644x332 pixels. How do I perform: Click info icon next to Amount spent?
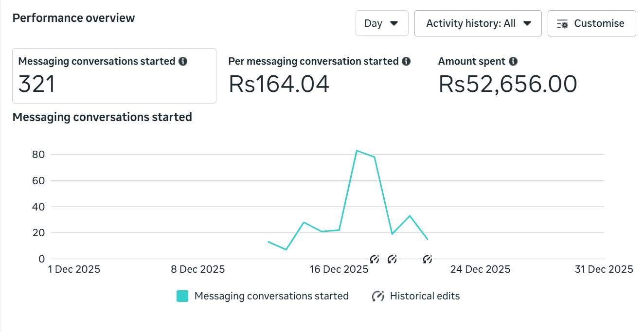click(513, 61)
